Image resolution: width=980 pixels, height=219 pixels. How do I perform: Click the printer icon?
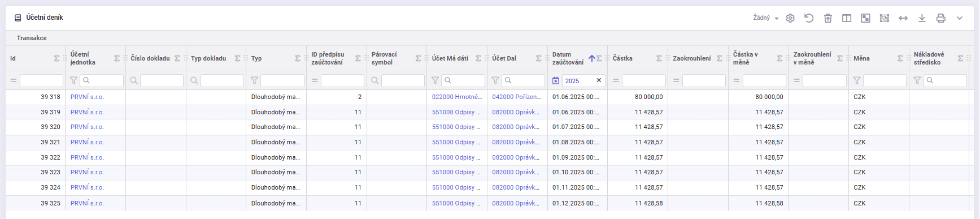click(941, 18)
